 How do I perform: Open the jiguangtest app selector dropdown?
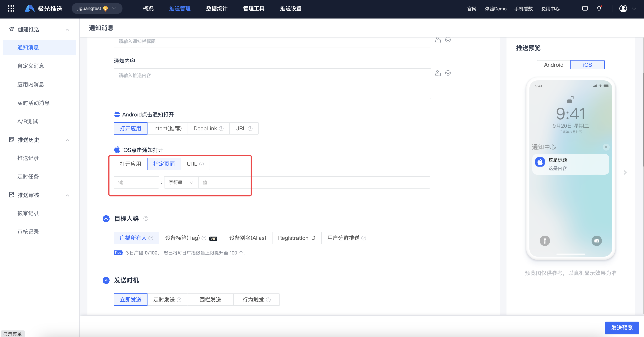click(97, 8)
